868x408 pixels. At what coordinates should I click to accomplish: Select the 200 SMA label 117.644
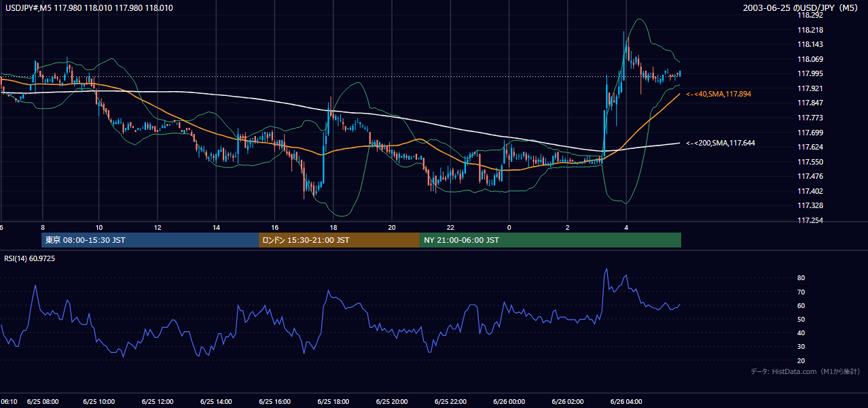[721, 143]
